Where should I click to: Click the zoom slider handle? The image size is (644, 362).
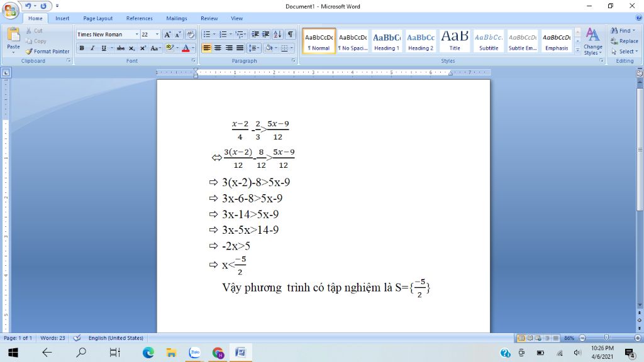pos(607,337)
